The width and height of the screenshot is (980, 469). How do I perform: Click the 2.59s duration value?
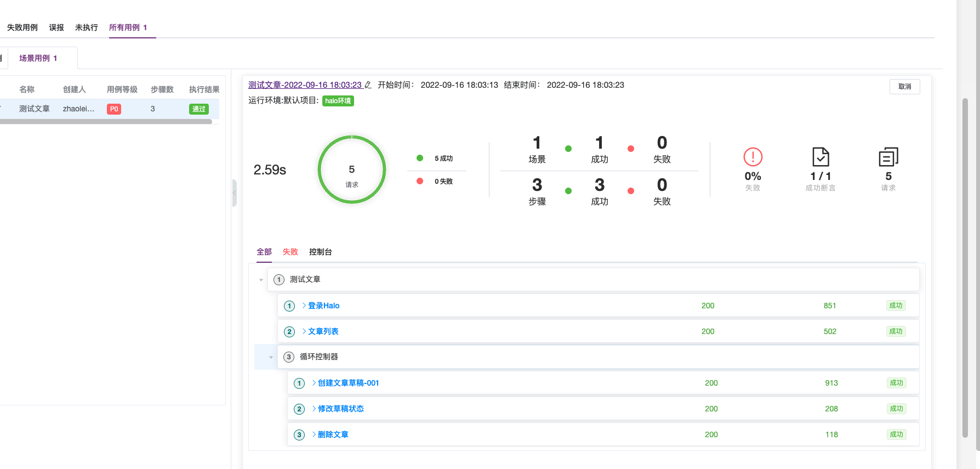[270, 170]
